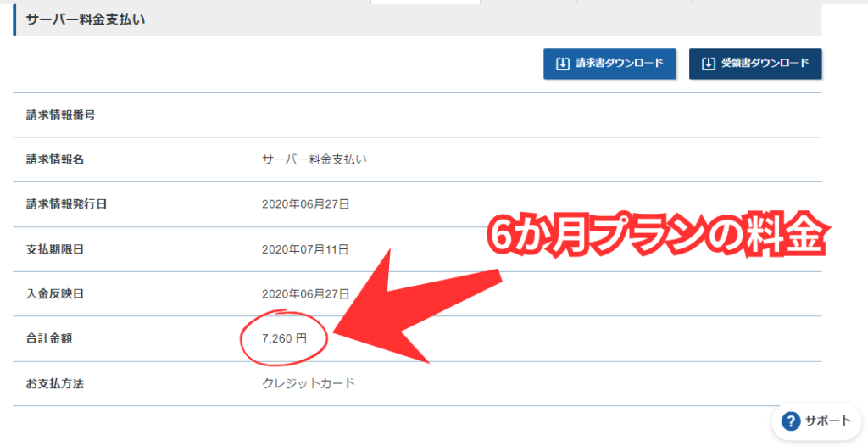Select the date 2020年07月11日
The height and width of the screenshot is (446, 868).
click(305, 250)
